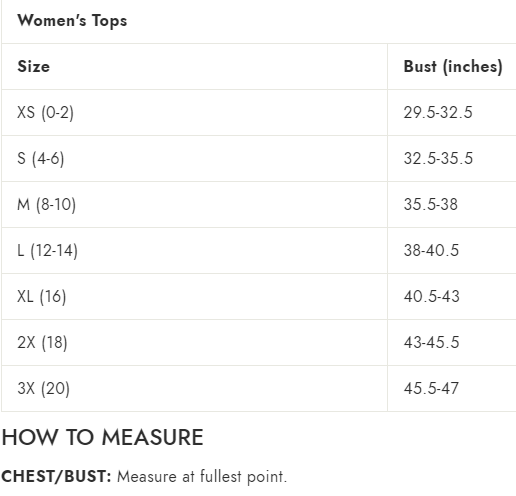Click the L (12-14) size cell
This screenshot has width=516, height=496.
(x=47, y=250)
